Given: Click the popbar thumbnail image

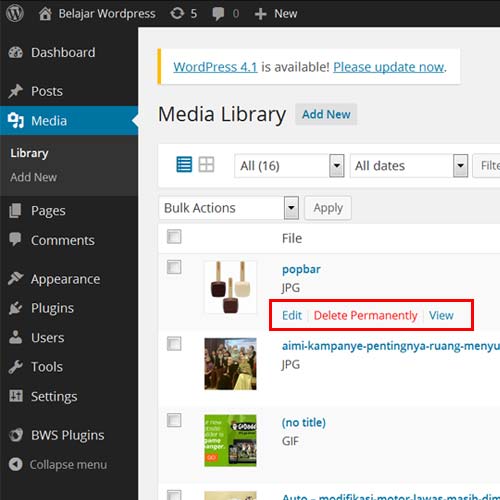Looking at the screenshot, I should [x=230, y=287].
